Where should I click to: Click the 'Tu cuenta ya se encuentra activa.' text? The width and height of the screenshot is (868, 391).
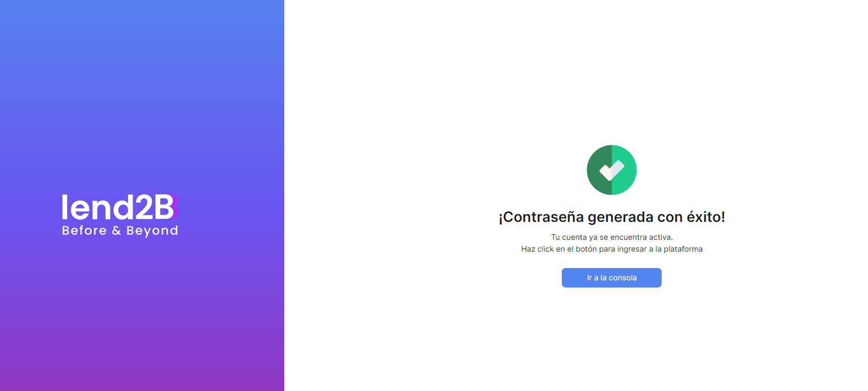611,237
